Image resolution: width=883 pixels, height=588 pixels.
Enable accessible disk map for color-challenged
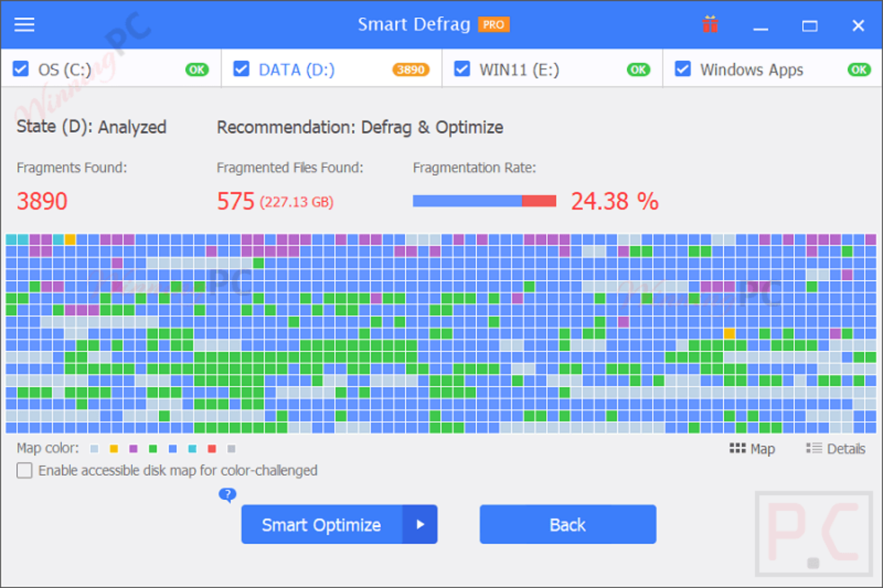[x=24, y=470]
